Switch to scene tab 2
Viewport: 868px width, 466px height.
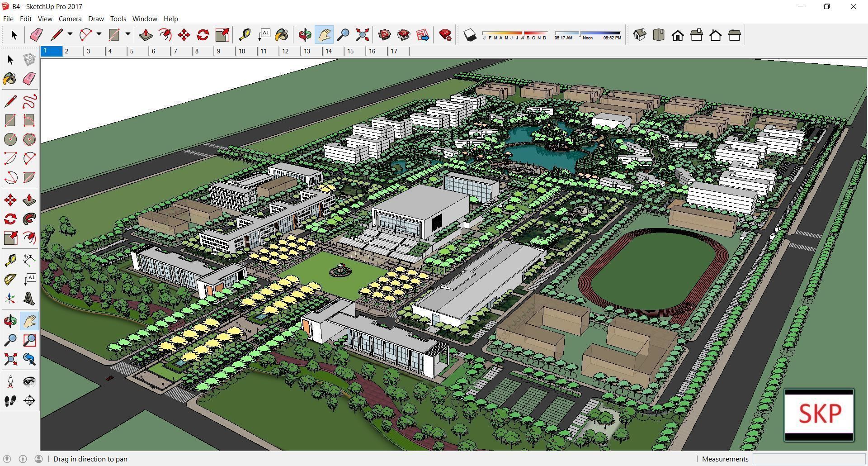click(73, 51)
